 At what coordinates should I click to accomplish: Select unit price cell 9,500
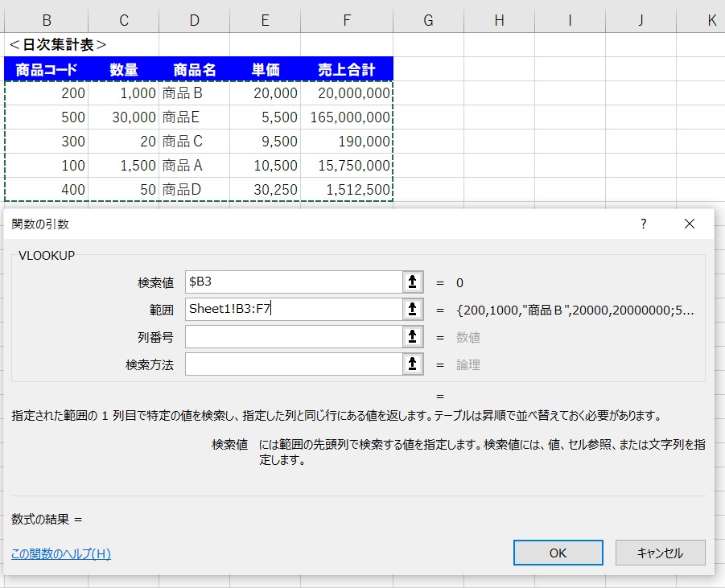click(x=265, y=142)
